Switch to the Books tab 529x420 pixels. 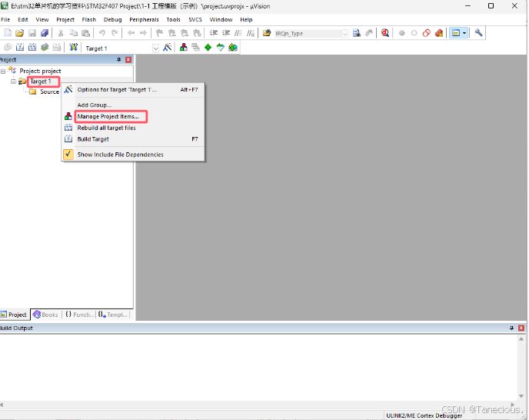click(x=46, y=315)
